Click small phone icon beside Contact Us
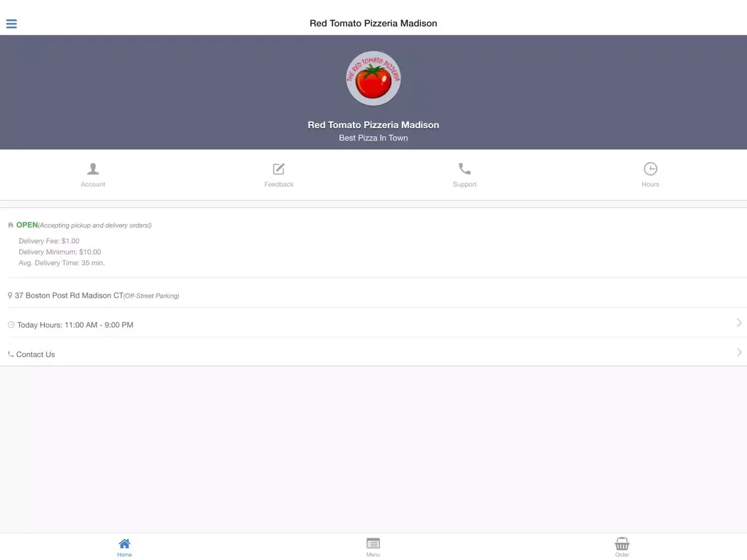The height and width of the screenshot is (560, 747). (x=11, y=354)
